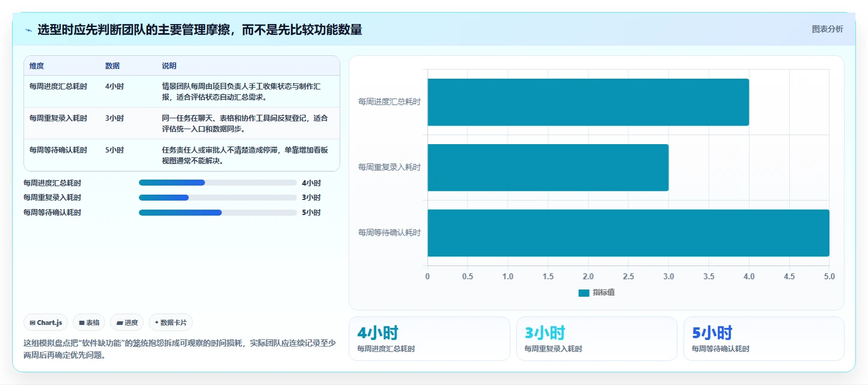This screenshot has height=385, width=868.
Task: Click the 数据 column header
Action: pyautogui.click(x=112, y=66)
